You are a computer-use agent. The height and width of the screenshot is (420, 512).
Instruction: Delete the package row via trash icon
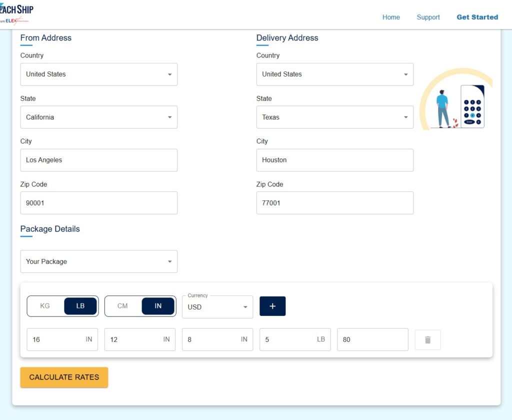coord(427,339)
